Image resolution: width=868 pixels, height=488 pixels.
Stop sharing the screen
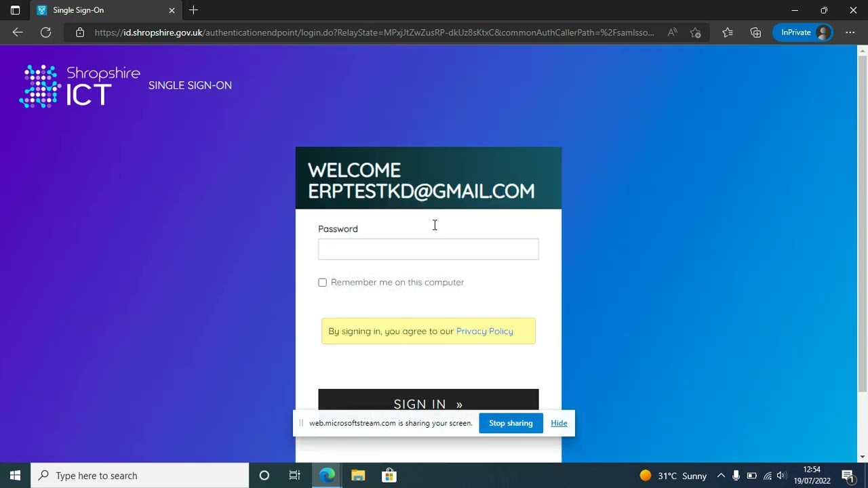tap(511, 423)
